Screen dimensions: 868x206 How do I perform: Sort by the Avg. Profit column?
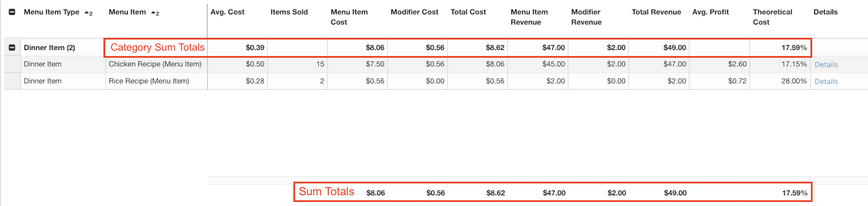(x=710, y=12)
